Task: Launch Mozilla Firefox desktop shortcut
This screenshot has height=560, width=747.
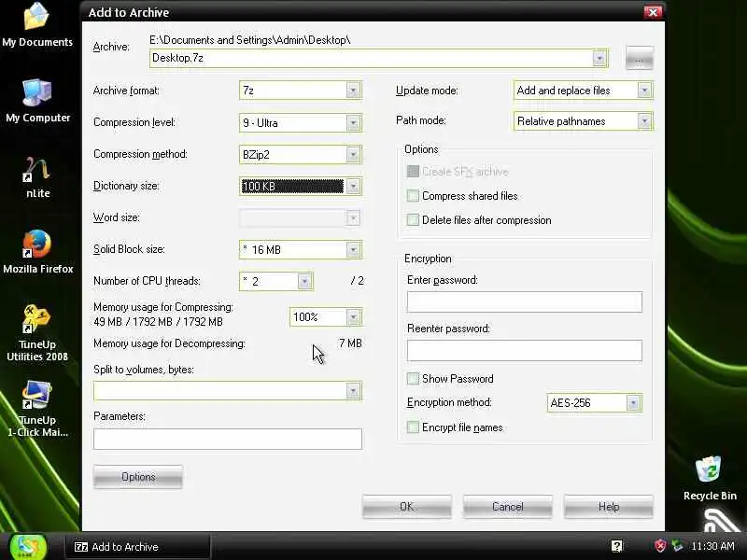Action: tap(37, 252)
